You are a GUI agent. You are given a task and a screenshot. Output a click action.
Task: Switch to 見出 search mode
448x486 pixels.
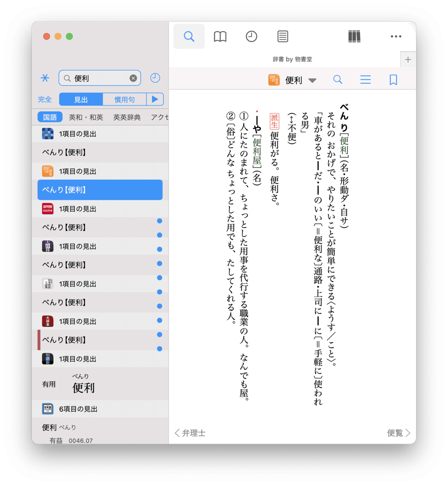click(x=81, y=99)
